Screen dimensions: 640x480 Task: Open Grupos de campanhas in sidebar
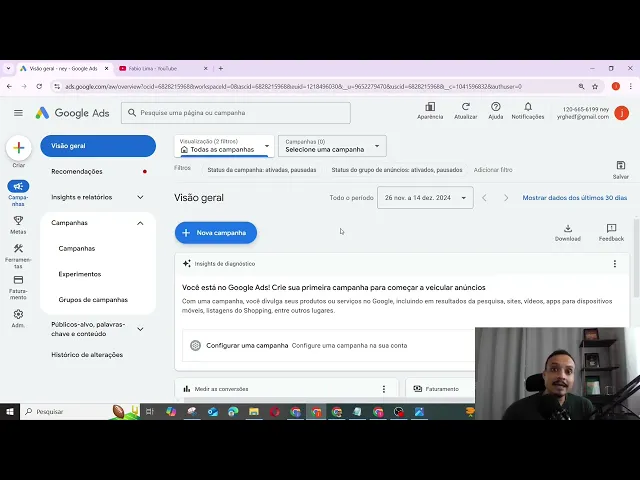coord(93,300)
